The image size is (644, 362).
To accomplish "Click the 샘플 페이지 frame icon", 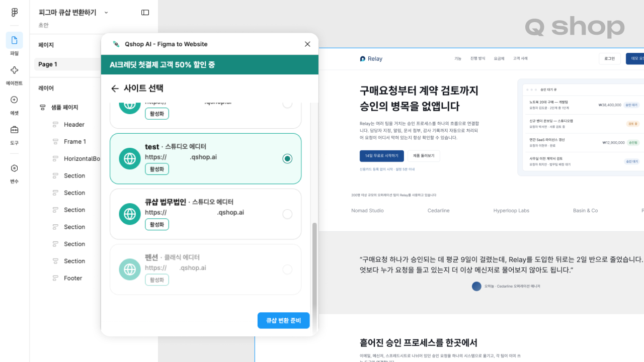I will (43, 108).
